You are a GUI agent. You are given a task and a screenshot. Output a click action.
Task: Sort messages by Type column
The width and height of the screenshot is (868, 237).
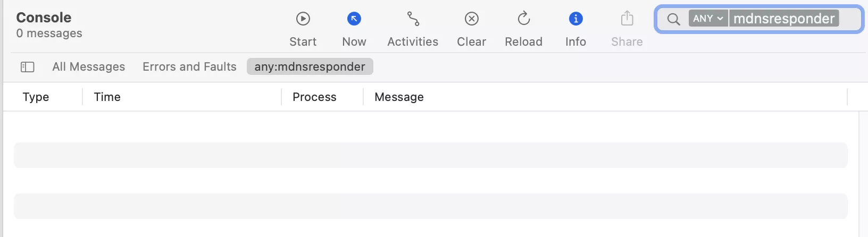click(x=36, y=97)
